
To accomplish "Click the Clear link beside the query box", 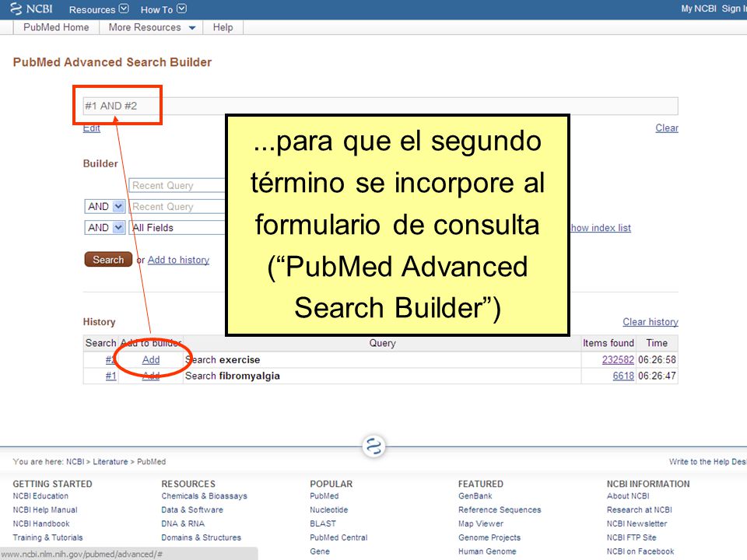I will (x=667, y=128).
